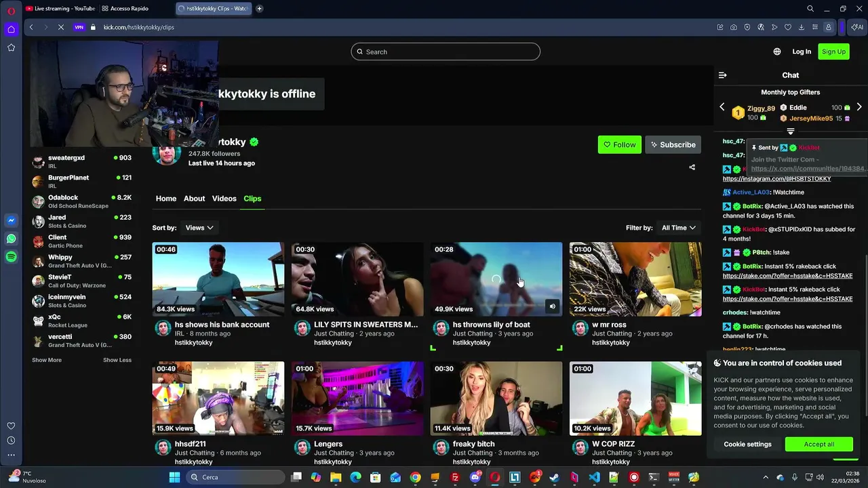Open Opera easy setup sliders icon
Image resolution: width=868 pixels, height=488 pixels.
pos(815,27)
